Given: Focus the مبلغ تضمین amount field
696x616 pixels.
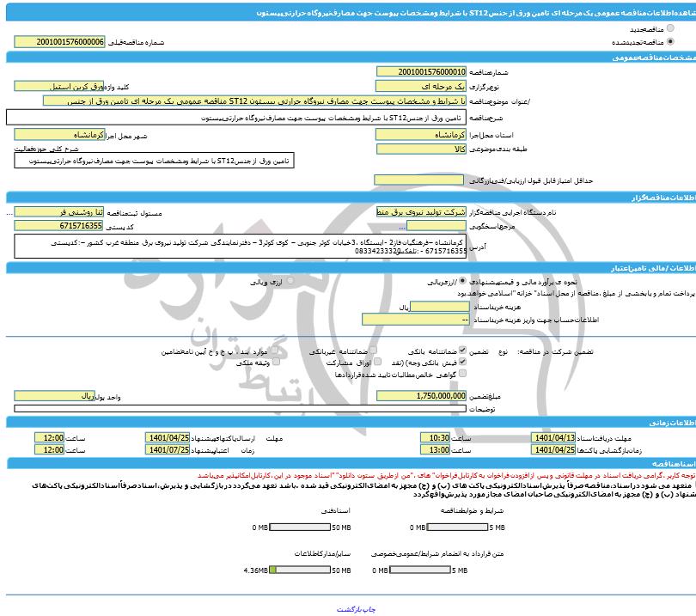Looking at the screenshot, I should click(x=422, y=395).
